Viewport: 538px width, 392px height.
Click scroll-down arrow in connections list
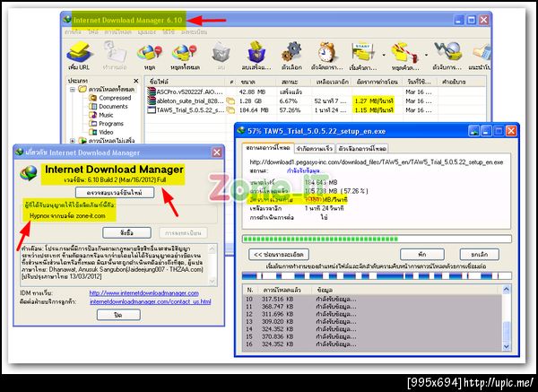[507, 346]
